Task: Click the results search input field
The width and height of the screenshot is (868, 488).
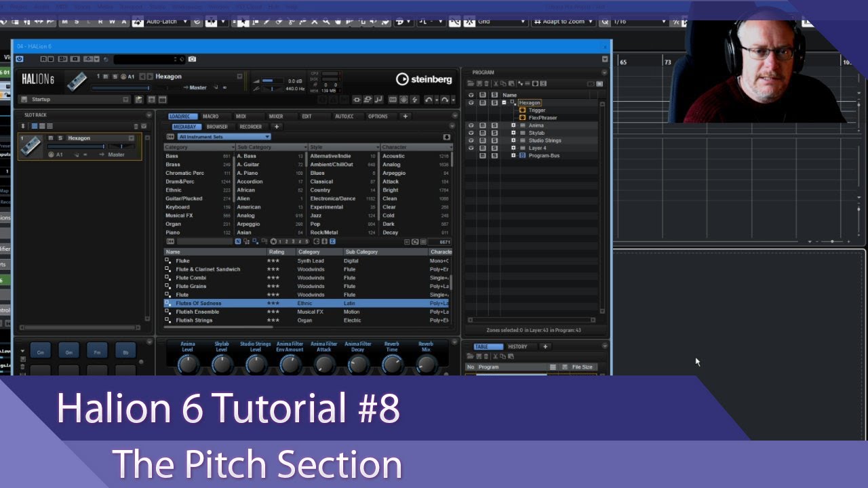Action: point(204,241)
